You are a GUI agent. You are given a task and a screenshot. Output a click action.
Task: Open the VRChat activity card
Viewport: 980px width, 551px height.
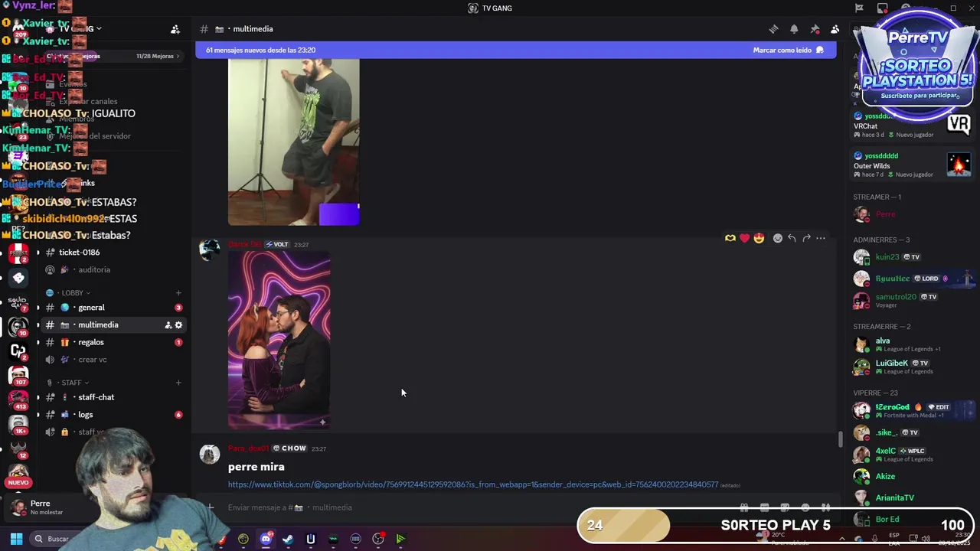coord(913,126)
